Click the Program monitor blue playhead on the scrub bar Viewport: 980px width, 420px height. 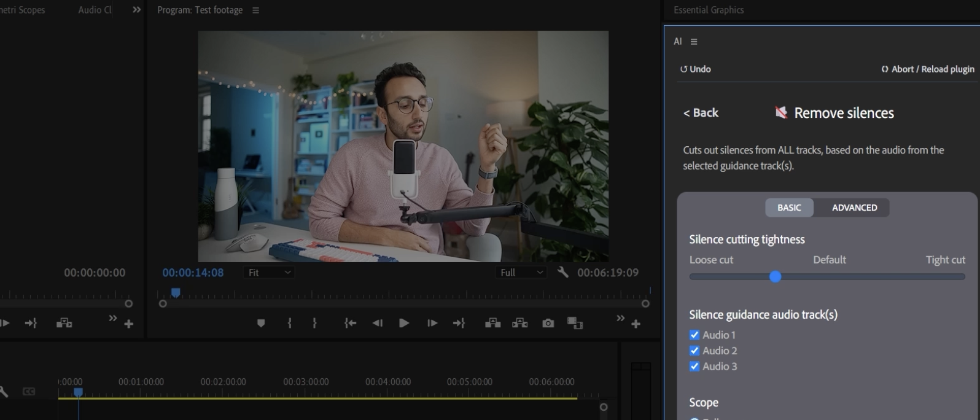pyautogui.click(x=176, y=292)
